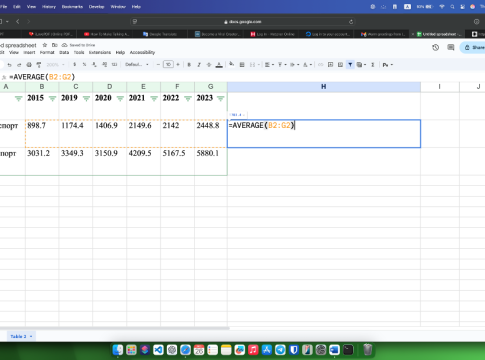Activate the paint format tool

[39, 65]
